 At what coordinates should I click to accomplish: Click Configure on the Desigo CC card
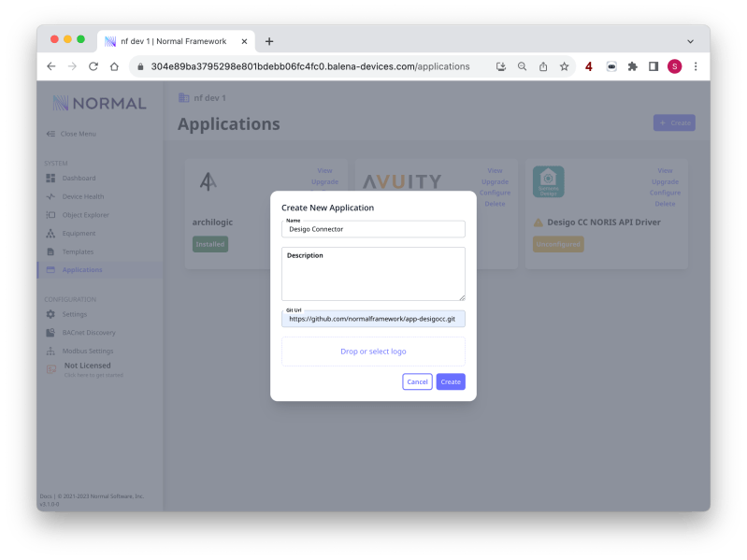click(665, 193)
